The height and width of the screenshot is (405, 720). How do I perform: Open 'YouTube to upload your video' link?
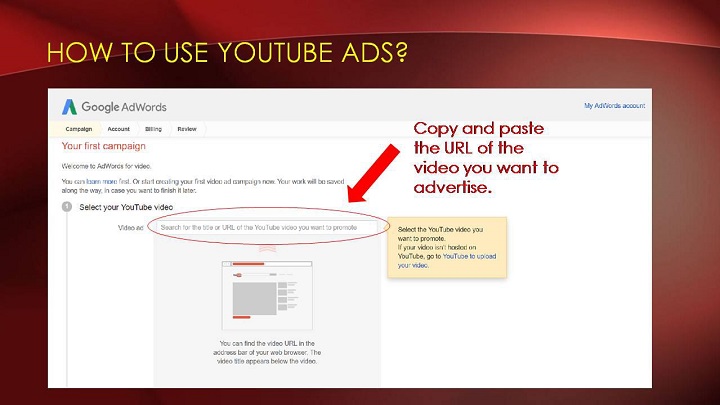tap(446, 261)
